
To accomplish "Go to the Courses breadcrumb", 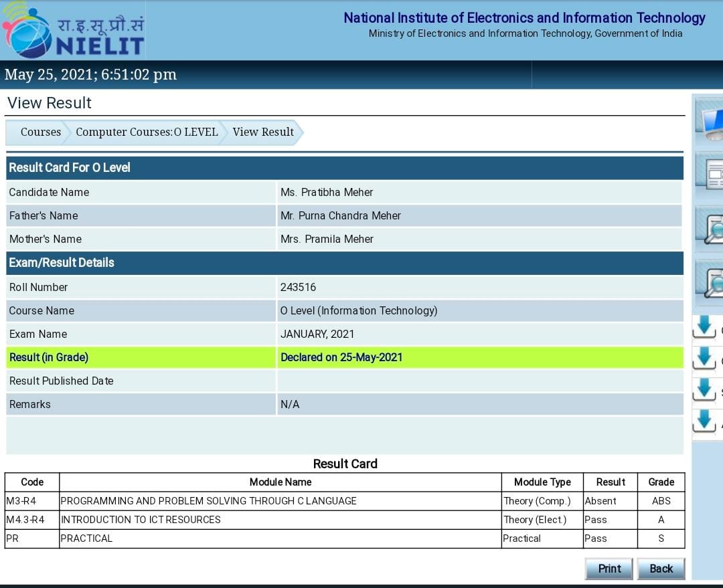I will tap(40, 132).
